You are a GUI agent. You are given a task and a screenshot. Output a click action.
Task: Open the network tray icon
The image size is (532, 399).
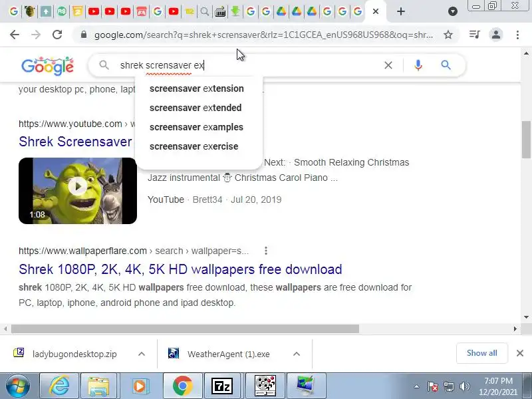[x=449, y=386]
